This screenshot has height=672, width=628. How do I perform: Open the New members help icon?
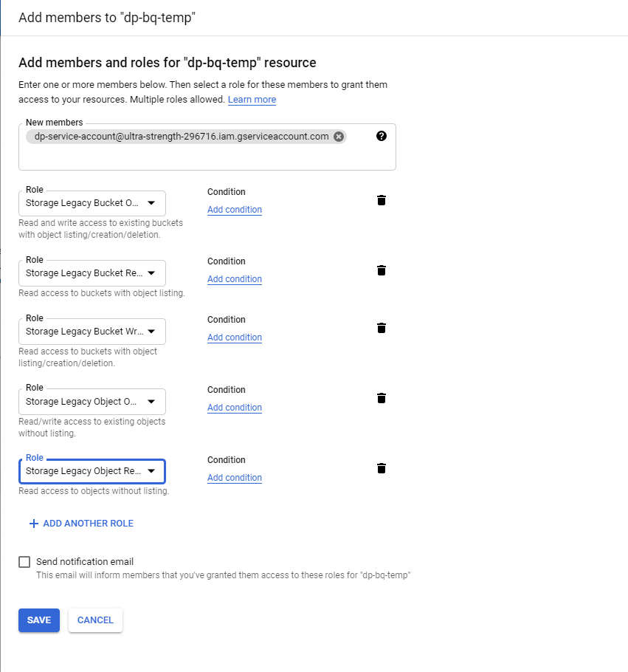click(x=382, y=137)
